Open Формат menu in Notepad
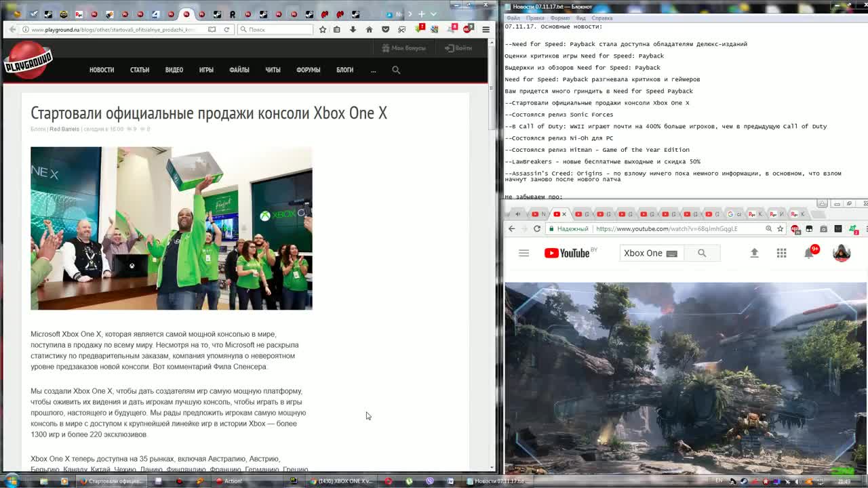 tap(561, 18)
